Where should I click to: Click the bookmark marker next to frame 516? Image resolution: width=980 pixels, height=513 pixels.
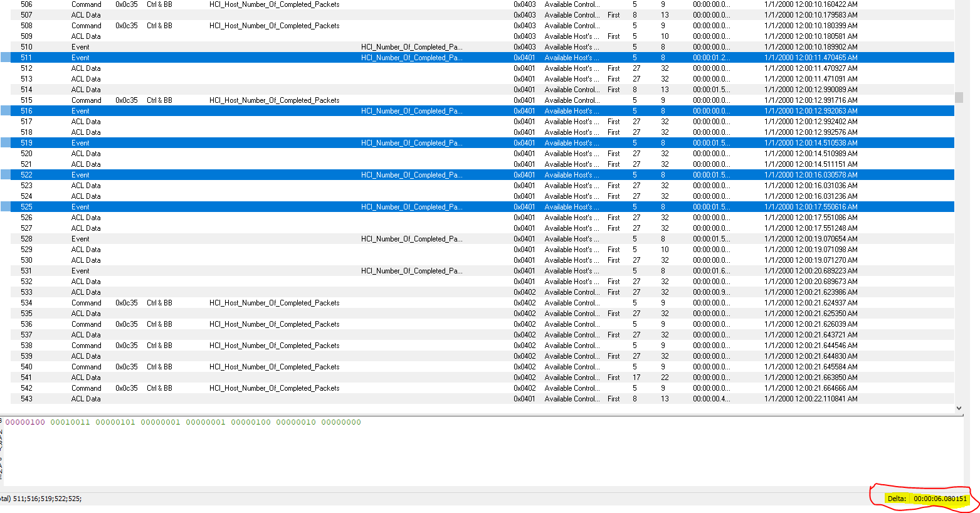[x=4, y=110]
